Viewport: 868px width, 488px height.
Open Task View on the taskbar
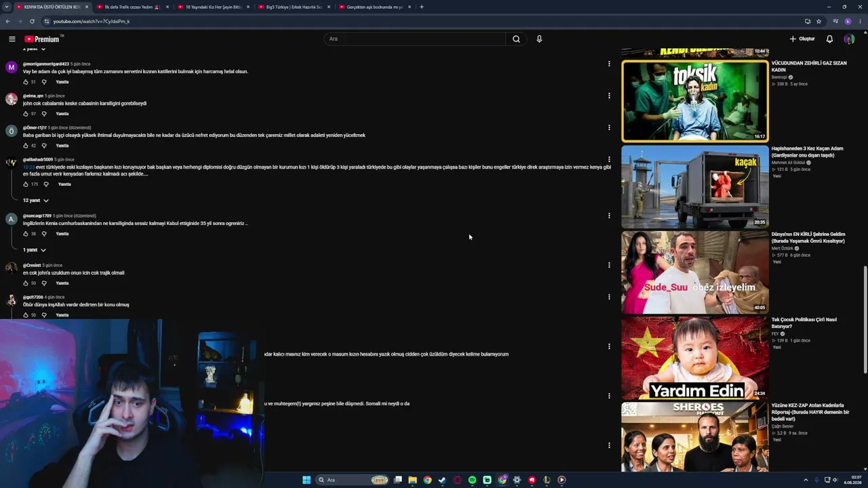pyautogui.click(x=398, y=480)
